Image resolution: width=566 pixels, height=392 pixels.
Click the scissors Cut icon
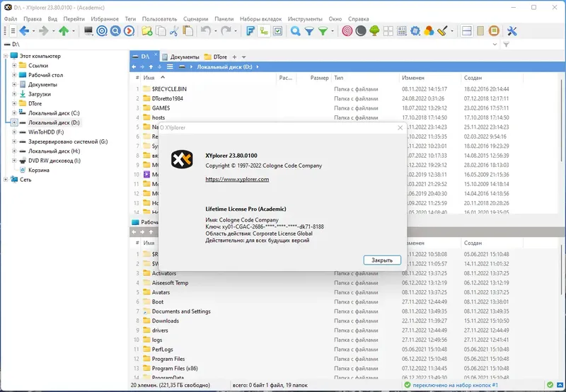(x=174, y=31)
